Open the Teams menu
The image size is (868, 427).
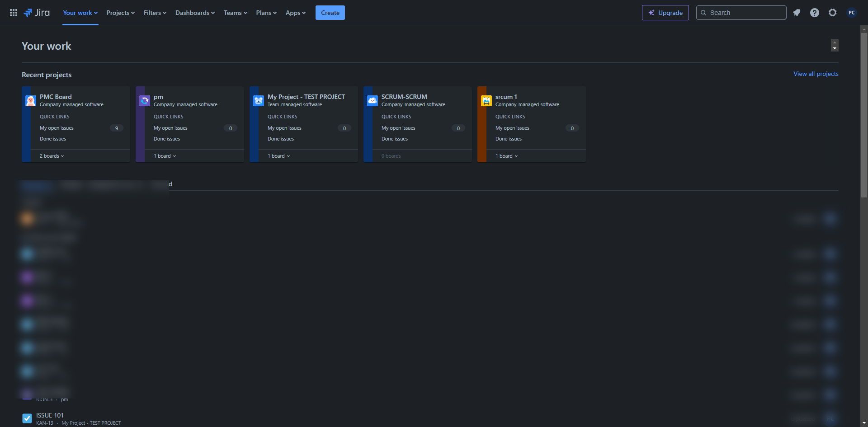click(x=236, y=13)
